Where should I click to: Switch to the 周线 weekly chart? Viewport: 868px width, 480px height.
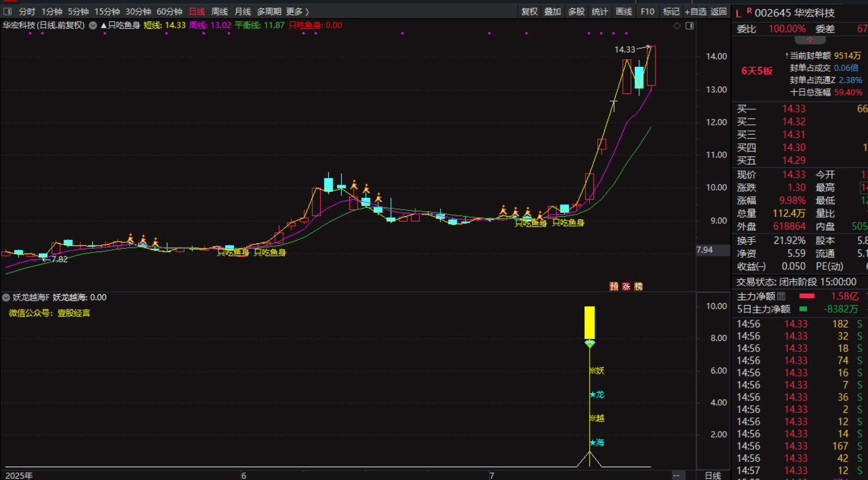pos(219,11)
